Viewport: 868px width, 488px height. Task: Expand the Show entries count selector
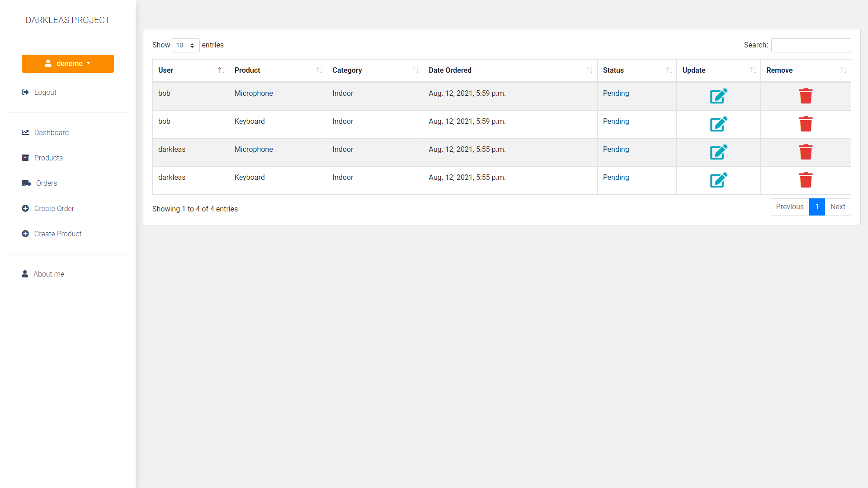185,45
